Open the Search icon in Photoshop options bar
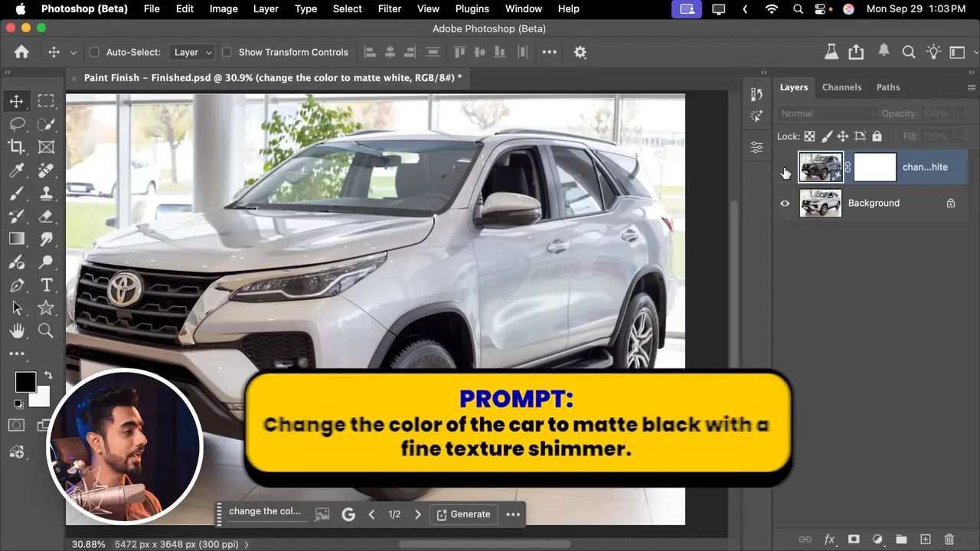Viewport: 980px width, 551px height. point(909,52)
